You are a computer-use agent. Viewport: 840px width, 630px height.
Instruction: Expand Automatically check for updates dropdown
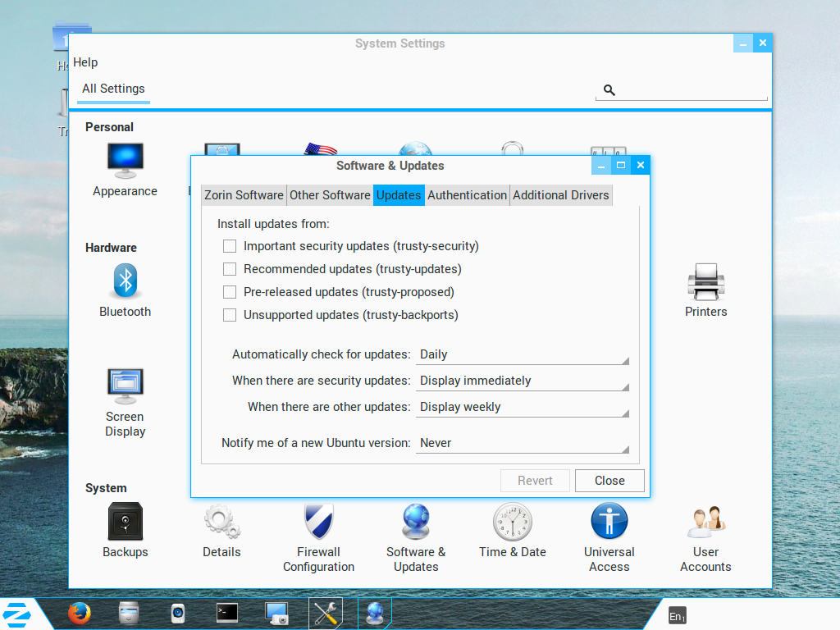click(x=523, y=355)
